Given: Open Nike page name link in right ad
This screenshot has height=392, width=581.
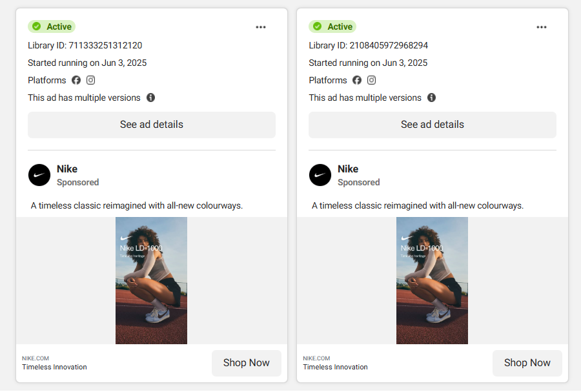Looking at the screenshot, I should pyautogui.click(x=348, y=169).
